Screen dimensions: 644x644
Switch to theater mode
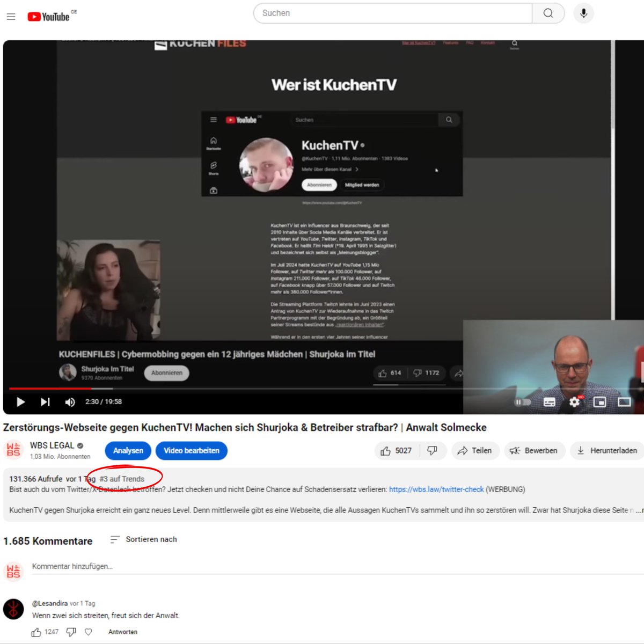pos(624,401)
